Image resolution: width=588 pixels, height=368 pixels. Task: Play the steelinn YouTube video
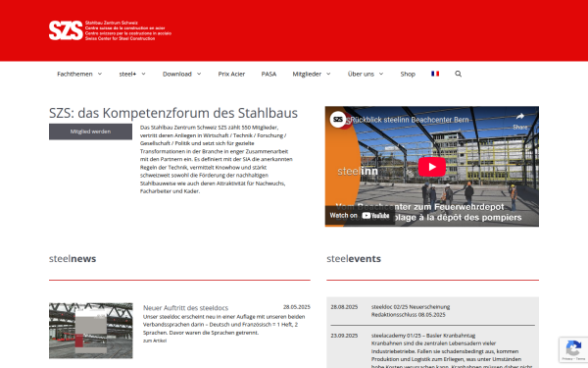point(431,167)
